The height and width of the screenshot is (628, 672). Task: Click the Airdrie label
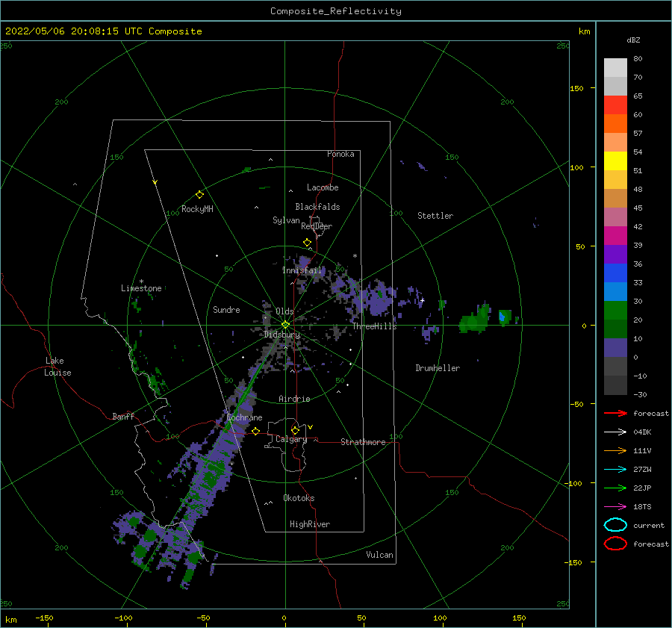(294, 399)
